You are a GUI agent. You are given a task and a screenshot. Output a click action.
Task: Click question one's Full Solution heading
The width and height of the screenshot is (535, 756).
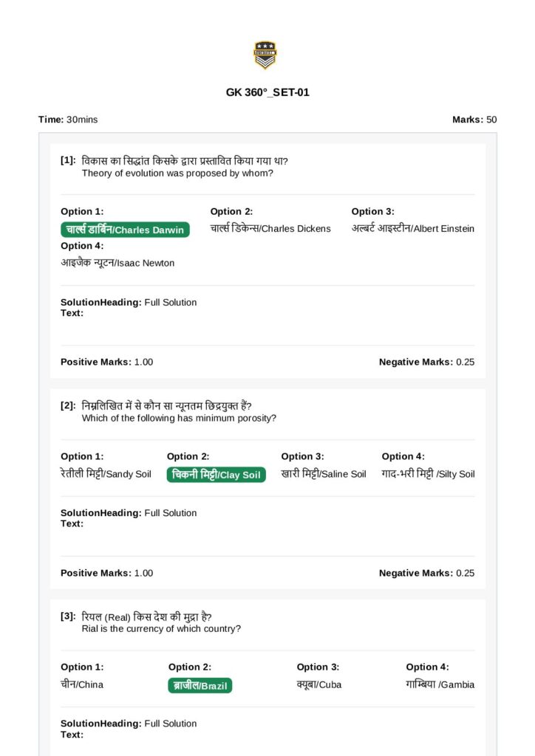(x=129, y=302)
